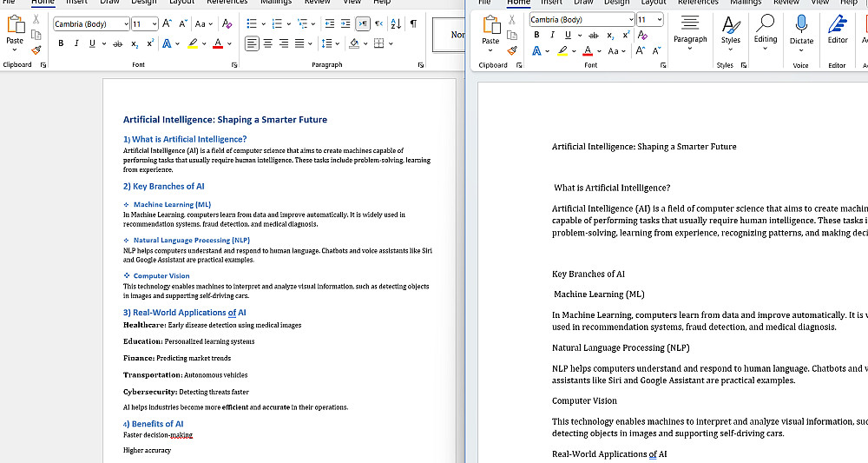
Task: Open Clipboard pane launcher in left window
Action: (x=43, y=65)
